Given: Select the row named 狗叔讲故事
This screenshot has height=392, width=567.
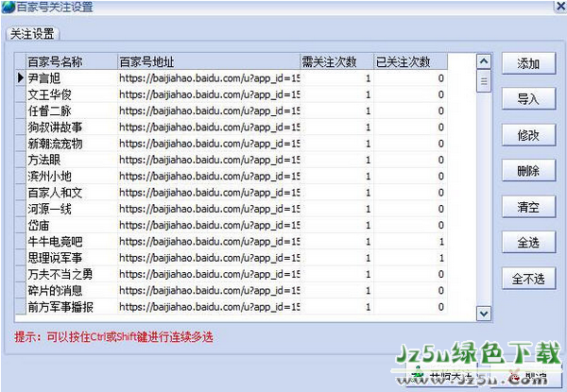Looking at the screenshot, I should [x=232, y=128].
